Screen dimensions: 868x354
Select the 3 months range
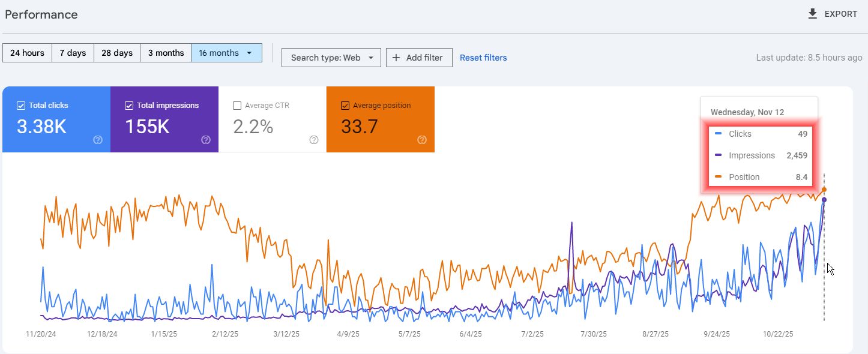[x=166, y=53]
